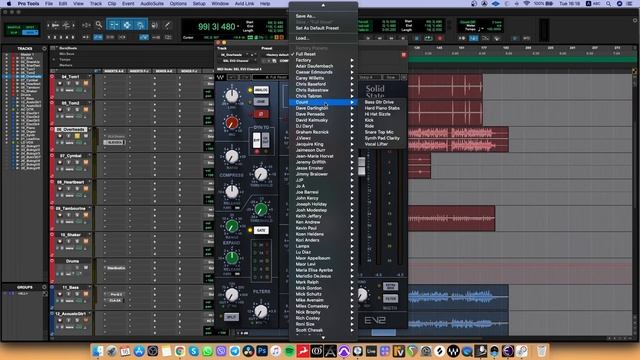Expand Lu Diaz presets submenu

tap(323, 252)
